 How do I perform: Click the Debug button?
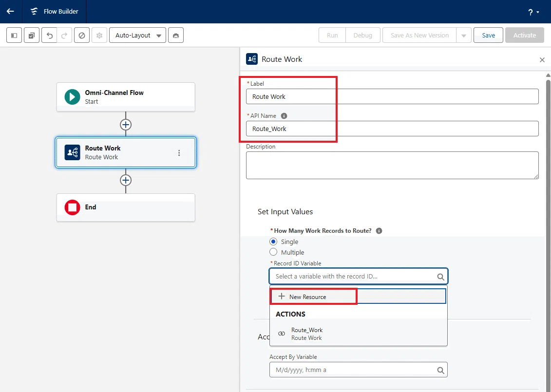coord(362,35)
